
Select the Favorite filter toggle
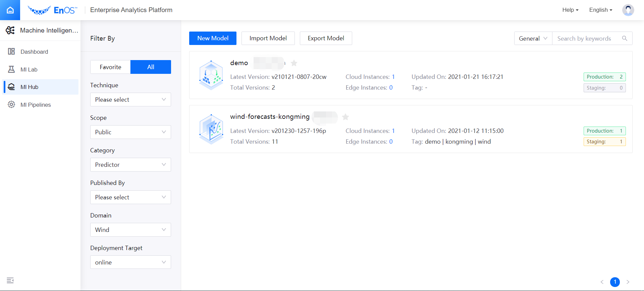tap(110, 67)
